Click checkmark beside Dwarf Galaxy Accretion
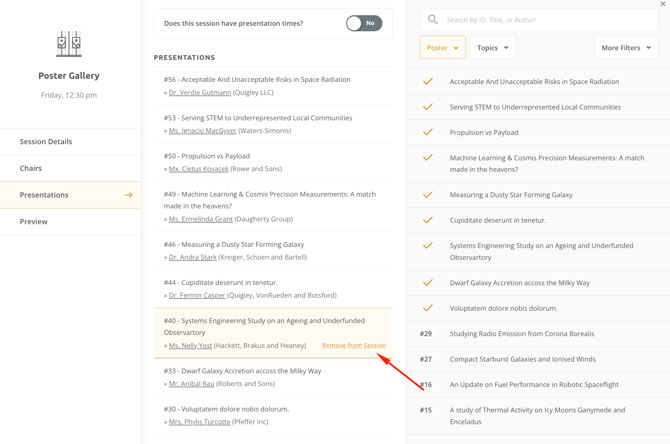Screen dimensions: 670x444 428,283
